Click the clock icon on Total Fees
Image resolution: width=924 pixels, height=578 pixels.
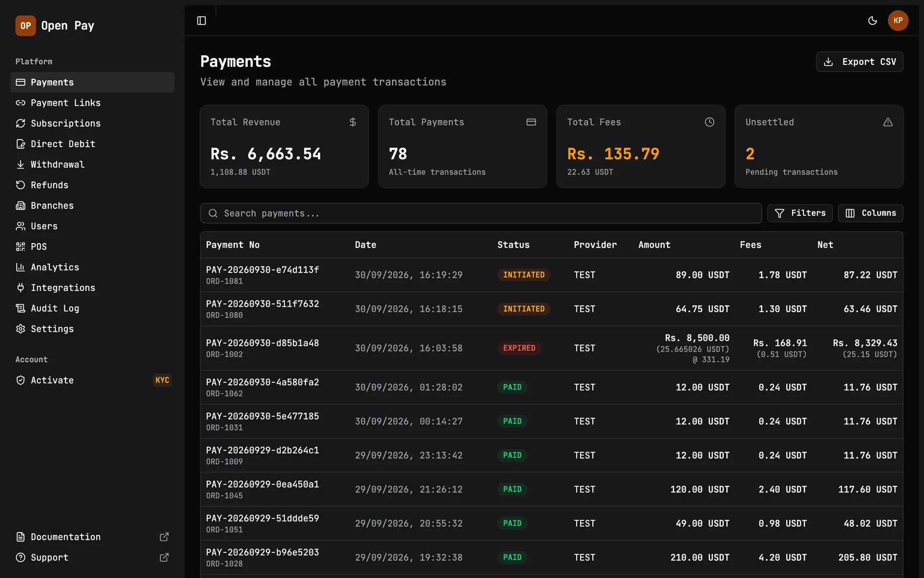click(709, 122)
